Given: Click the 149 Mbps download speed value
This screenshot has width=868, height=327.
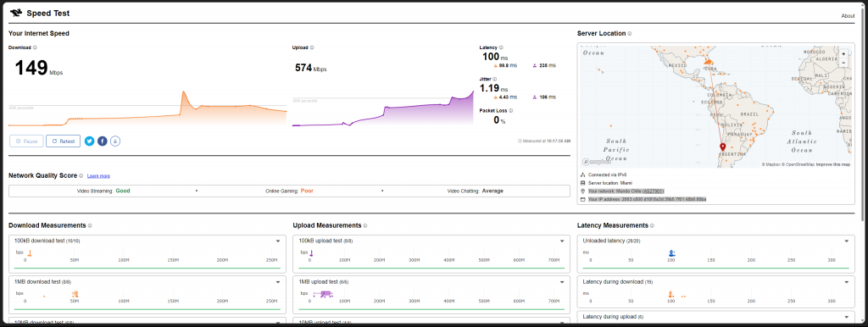Looking at the screenshot, I should 38,69.
